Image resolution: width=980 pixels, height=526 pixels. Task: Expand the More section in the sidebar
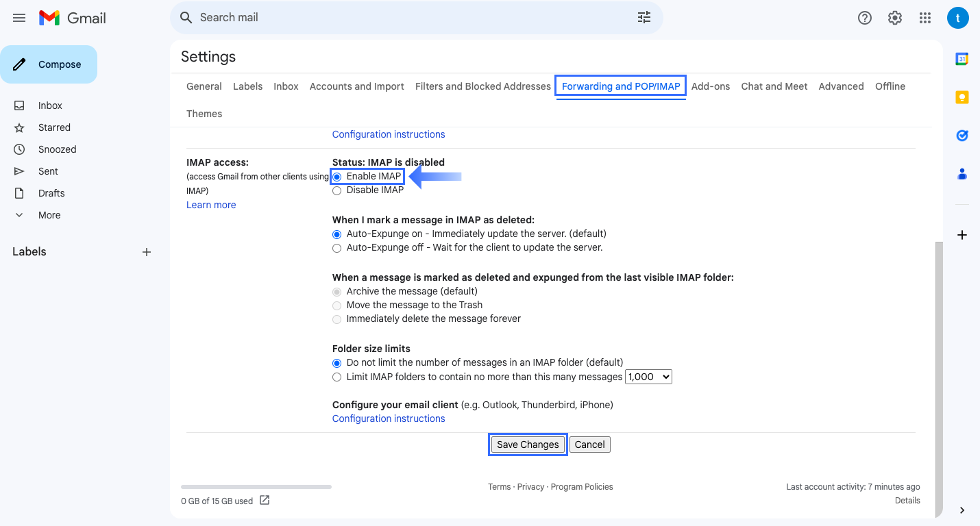coord(49,214)
